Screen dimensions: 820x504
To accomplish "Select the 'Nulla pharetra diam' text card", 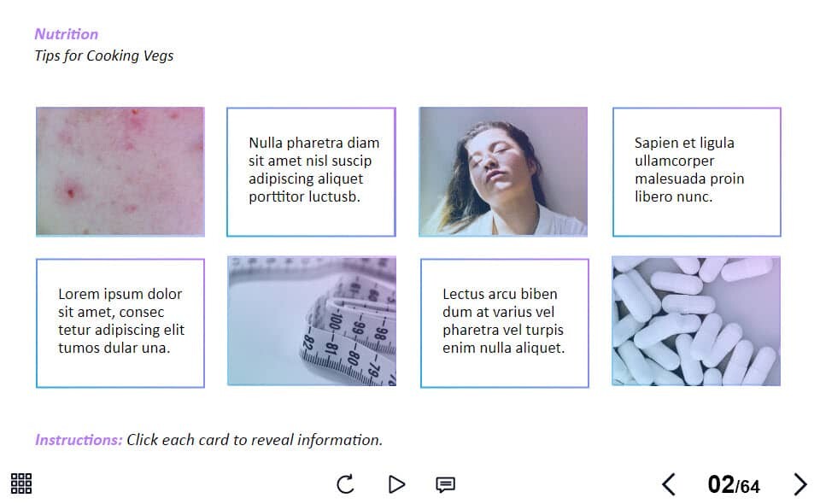I will 311,172.
